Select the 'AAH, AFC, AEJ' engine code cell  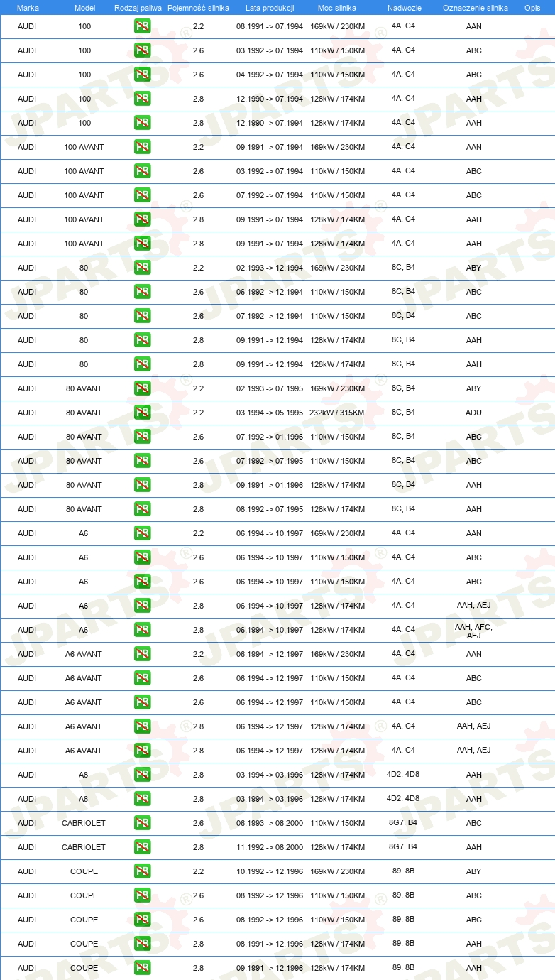[473, 631]
